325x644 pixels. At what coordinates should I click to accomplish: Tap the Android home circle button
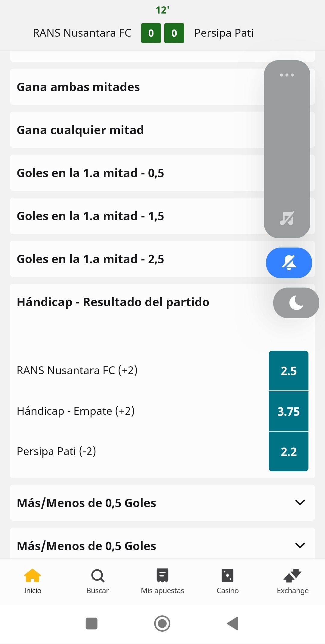pos(162,624)
